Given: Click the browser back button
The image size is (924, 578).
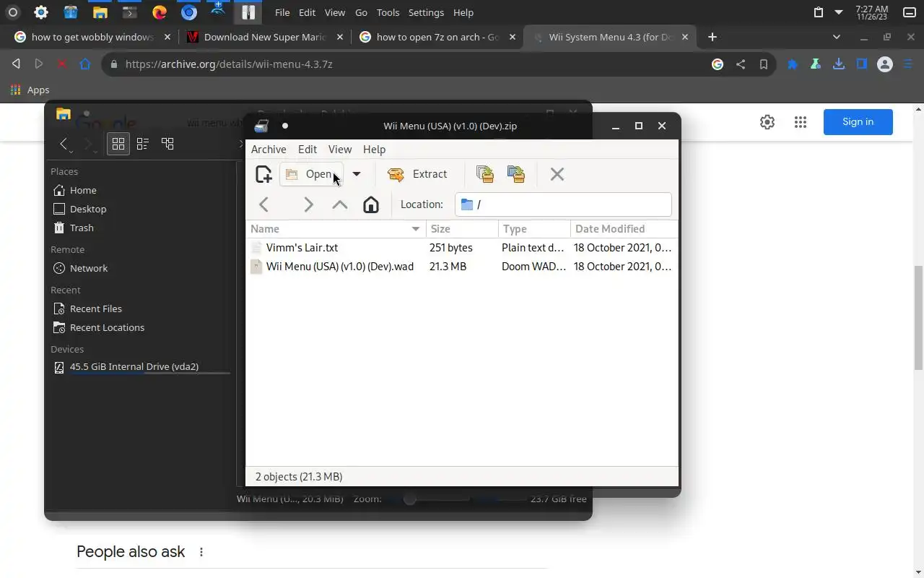Looking at the screenshot, I should click(16, 64).
